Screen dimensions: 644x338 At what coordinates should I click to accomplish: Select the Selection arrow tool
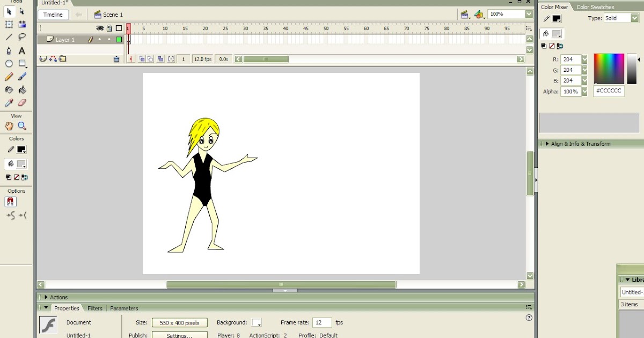click(9, 11)
